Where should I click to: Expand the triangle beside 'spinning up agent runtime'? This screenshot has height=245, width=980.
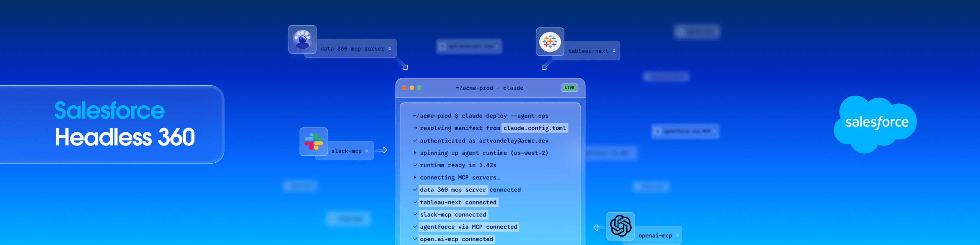415,153
